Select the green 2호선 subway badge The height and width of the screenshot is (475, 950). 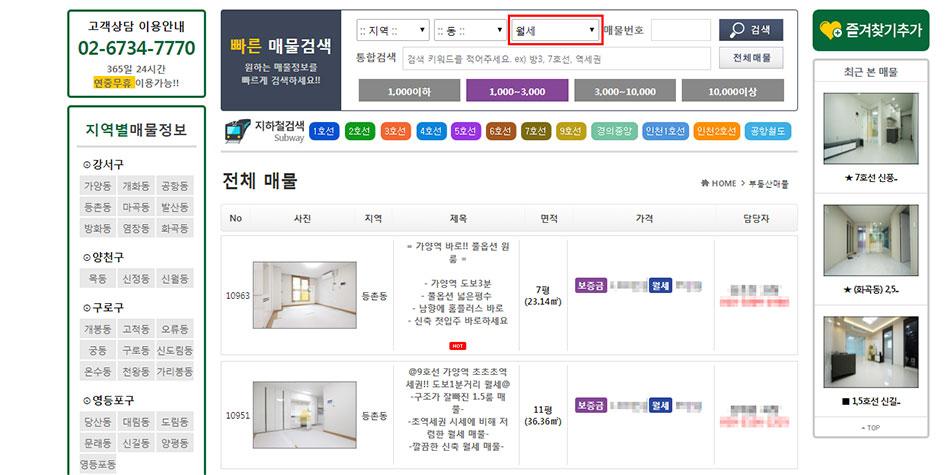(x=358, y=131)
